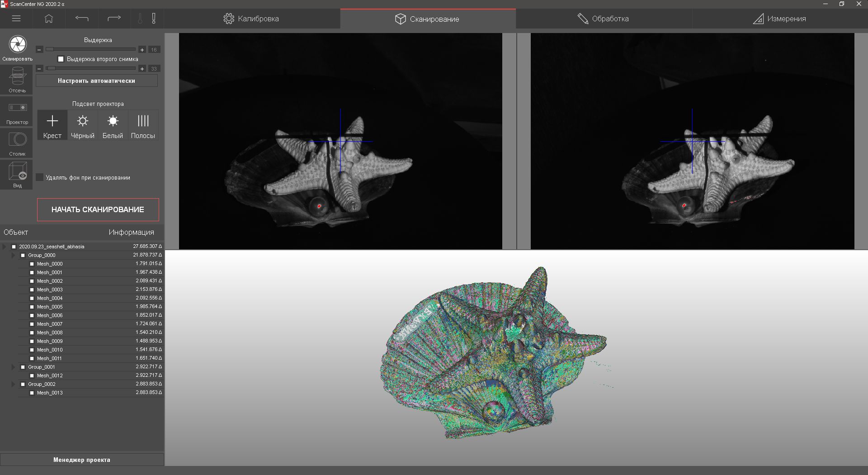
Task: Click the Объект column header
Action: click(x=16, y=232)
